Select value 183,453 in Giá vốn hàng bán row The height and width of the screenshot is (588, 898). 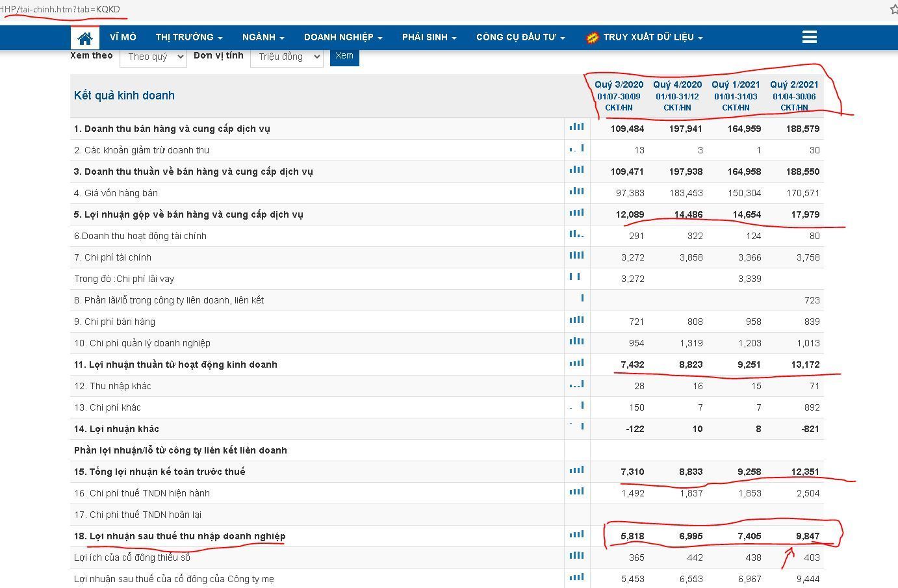[x=686, y=193]
